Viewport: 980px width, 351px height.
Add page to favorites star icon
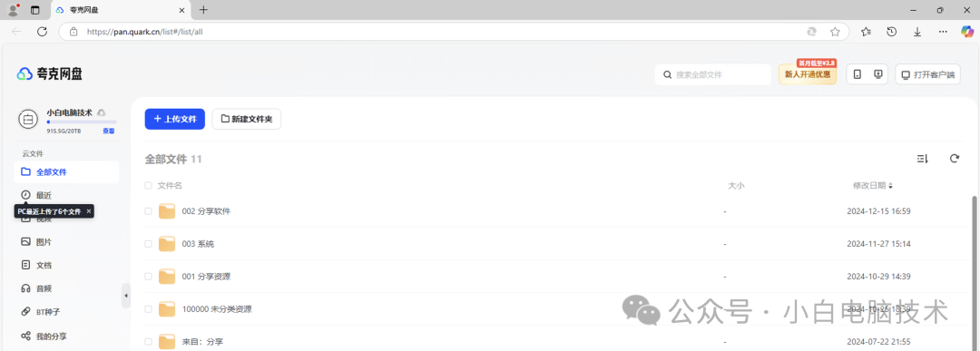point(835,31)
